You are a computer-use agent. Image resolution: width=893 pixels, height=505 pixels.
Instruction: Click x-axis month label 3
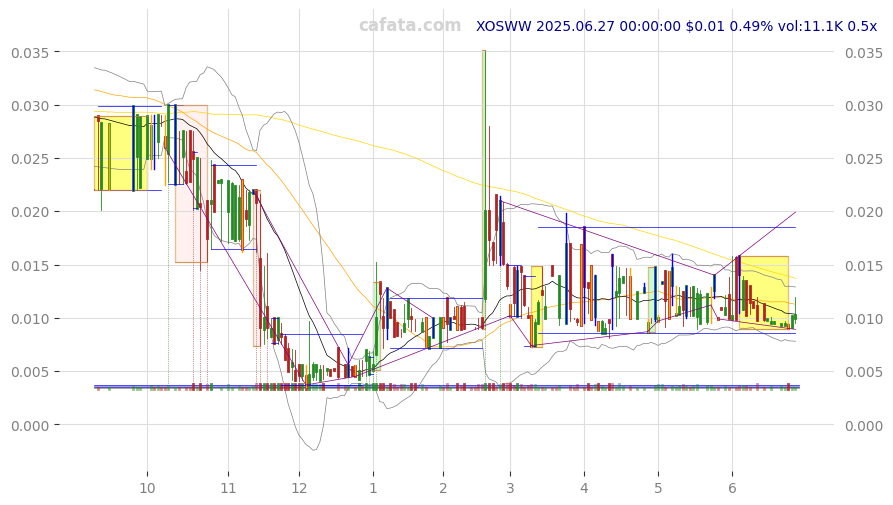click(x=510, y=488)
